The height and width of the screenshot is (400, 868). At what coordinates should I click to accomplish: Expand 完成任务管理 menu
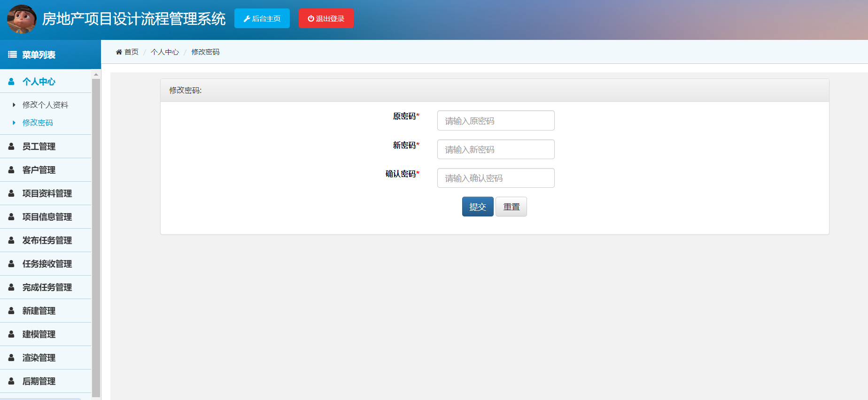[46, 287]
